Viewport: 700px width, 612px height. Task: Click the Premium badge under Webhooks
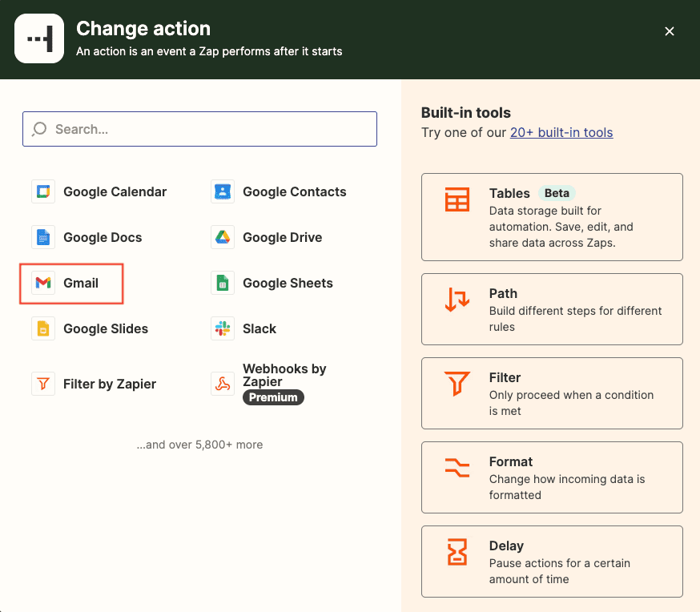[273, 397]
